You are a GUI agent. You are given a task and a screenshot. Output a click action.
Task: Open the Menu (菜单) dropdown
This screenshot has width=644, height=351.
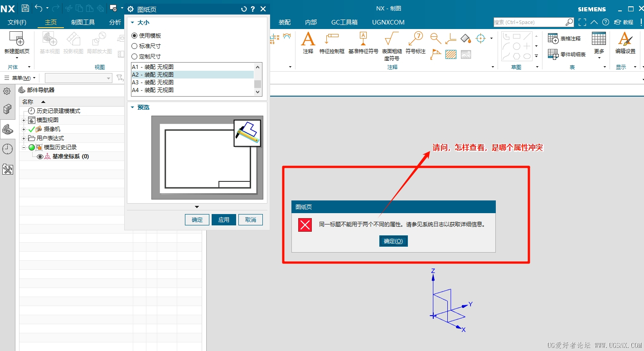(19, 78)
